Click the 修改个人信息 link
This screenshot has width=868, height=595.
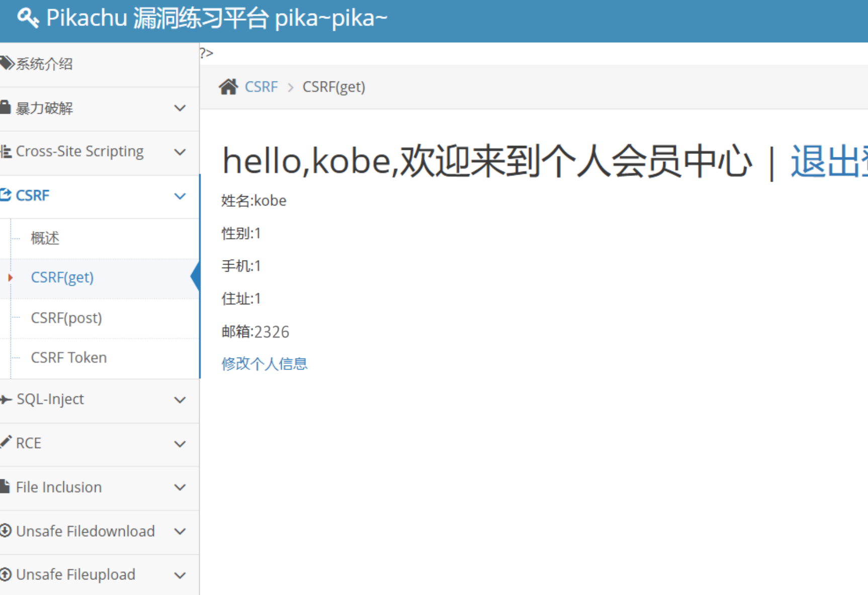click(x=265, y=364)
